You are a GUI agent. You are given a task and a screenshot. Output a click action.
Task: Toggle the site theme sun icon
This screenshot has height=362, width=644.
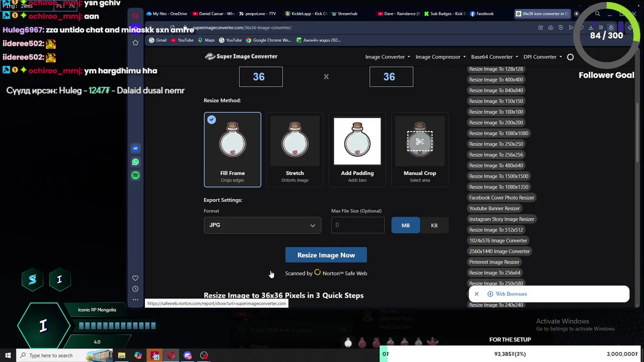pos(570,57)
